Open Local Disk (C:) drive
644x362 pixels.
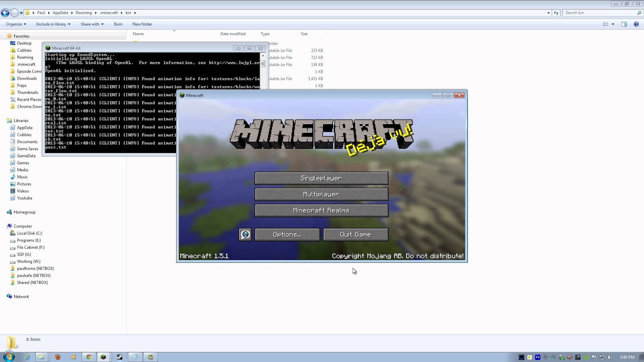29,233
